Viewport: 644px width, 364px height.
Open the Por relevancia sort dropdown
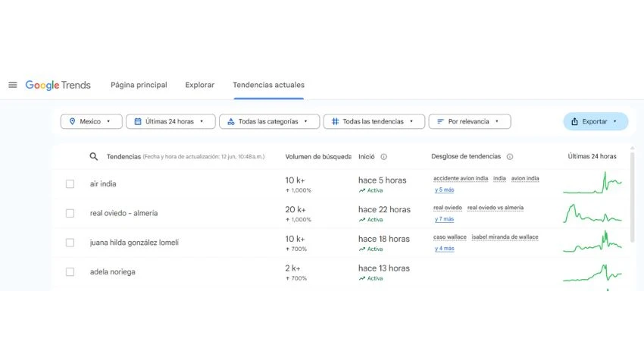(470, 121)
